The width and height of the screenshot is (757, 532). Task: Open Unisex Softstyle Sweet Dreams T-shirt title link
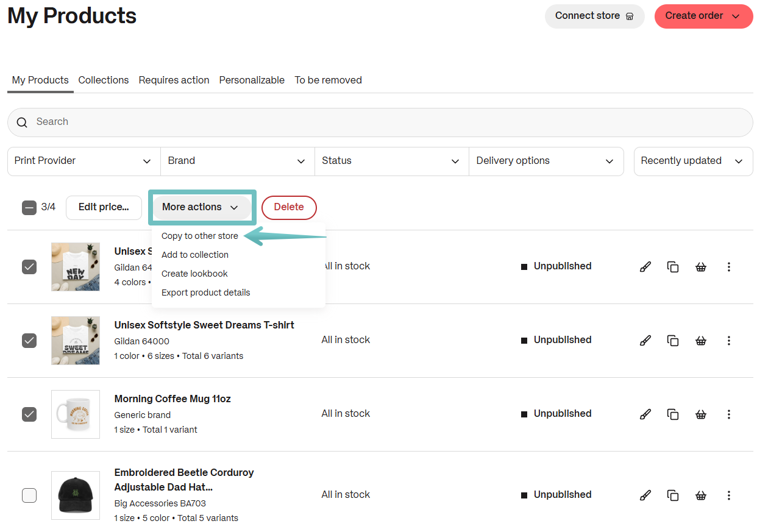(204, 325)
